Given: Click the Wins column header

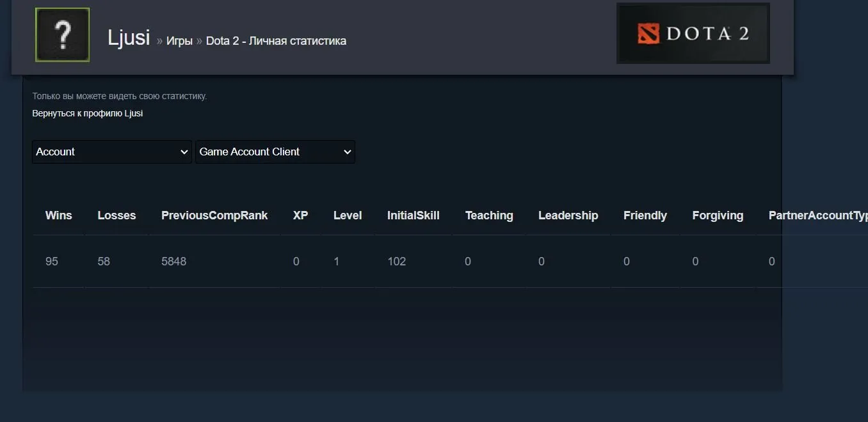Looking at the screenshot, I should pos(59,215).
